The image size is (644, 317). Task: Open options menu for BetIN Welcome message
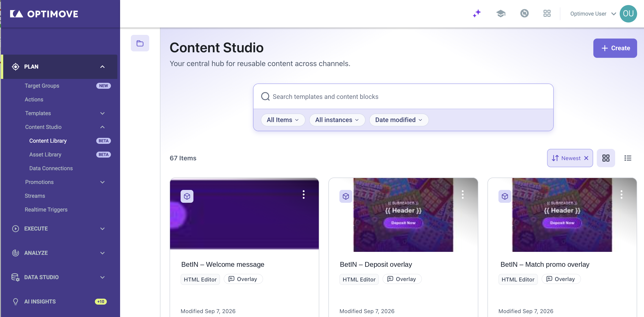point(303,195)
